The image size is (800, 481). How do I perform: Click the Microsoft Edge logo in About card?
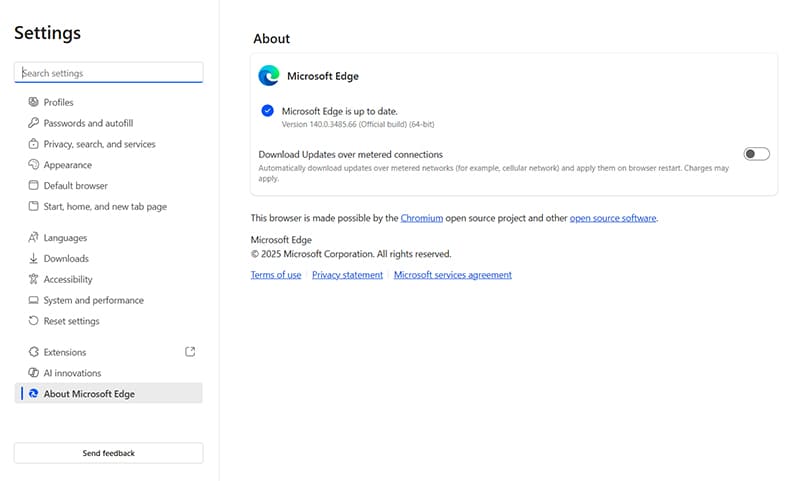click(269, 76)
